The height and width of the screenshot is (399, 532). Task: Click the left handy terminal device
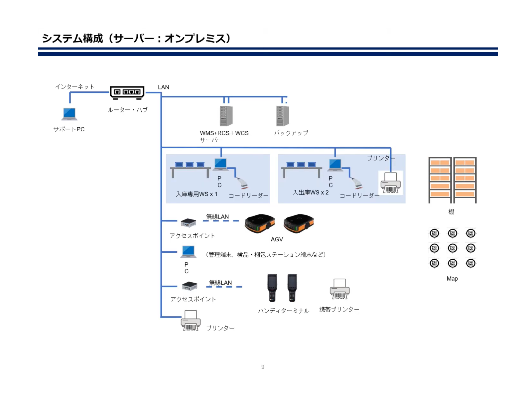pos(272,288)
